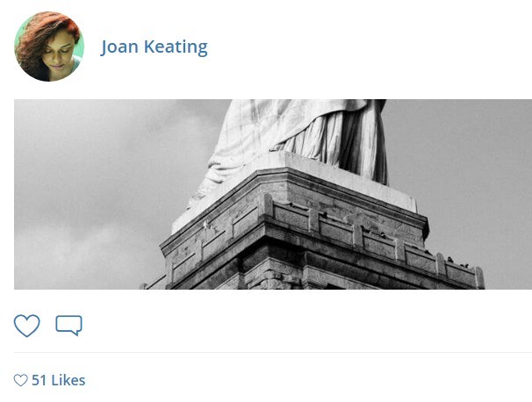Open the black-and-white statue photo
This screenshot has height=402, width=532.
pos(273,194)
